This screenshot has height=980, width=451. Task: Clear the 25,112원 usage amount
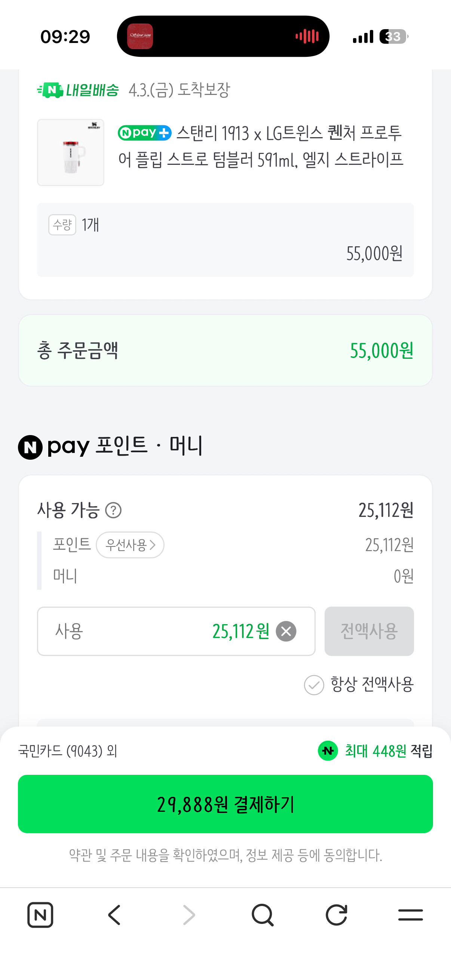[286, 631]
